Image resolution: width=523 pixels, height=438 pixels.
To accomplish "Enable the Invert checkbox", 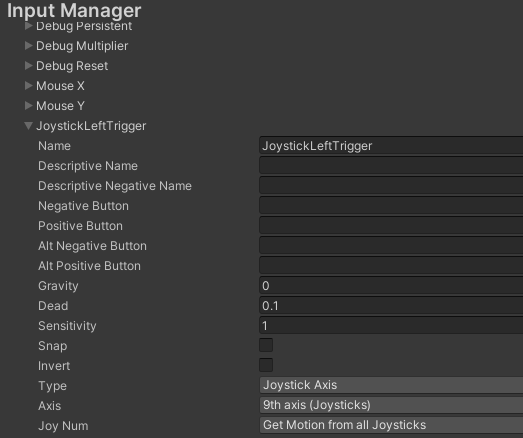I will [x=266, y=365].
